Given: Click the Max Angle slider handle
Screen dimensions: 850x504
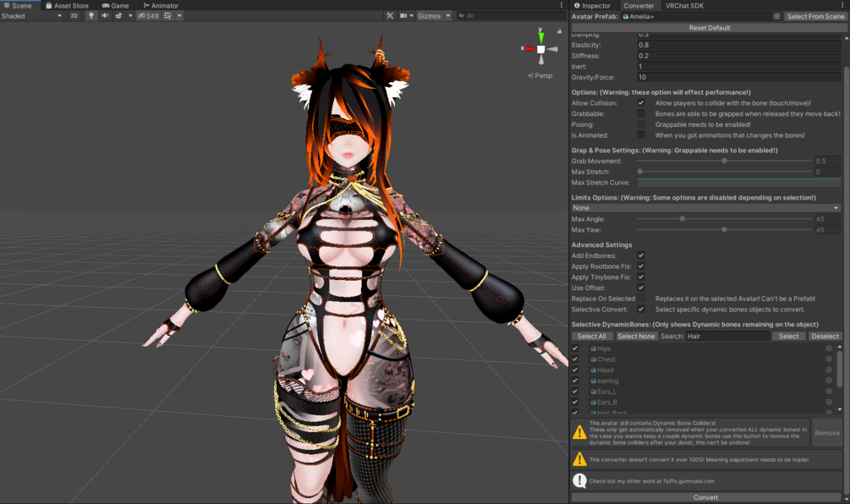Looking at the screenshot, I should pyautogui.click(x=682, y=219).
